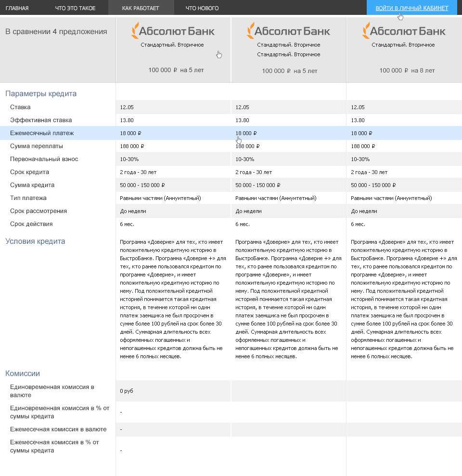
Task: Click 12.05 rate in the 8-year offer column
Action: pos(358,107)
